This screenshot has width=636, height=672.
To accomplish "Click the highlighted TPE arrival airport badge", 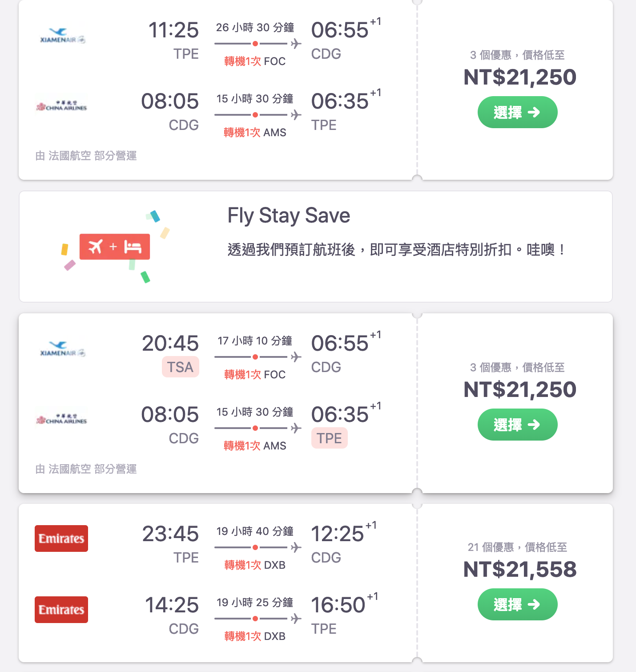I will point(329,438).
